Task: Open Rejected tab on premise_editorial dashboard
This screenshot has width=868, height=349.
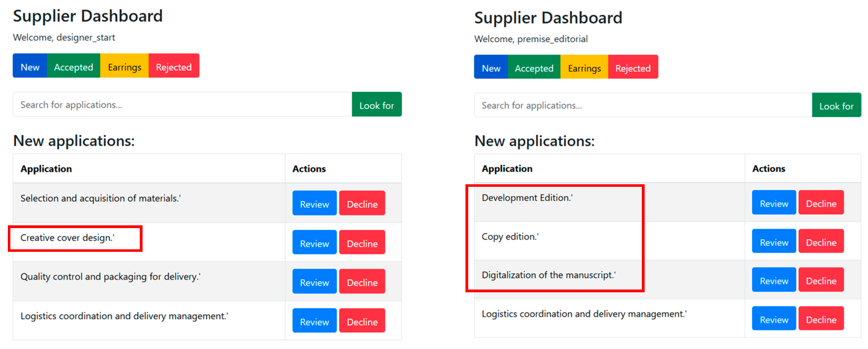Action: pos(633,68)
